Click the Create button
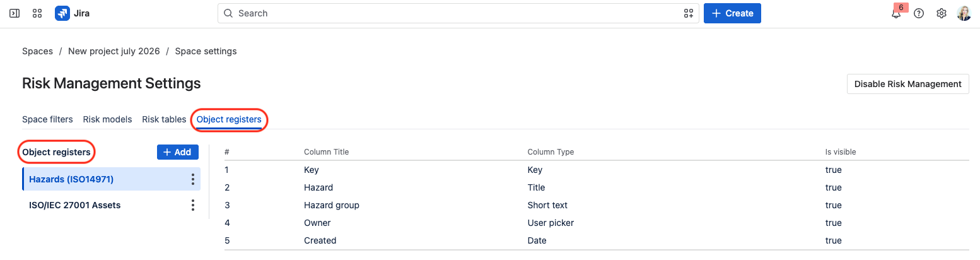The height and width of the screenshot is (260, 980). [732, 13]
